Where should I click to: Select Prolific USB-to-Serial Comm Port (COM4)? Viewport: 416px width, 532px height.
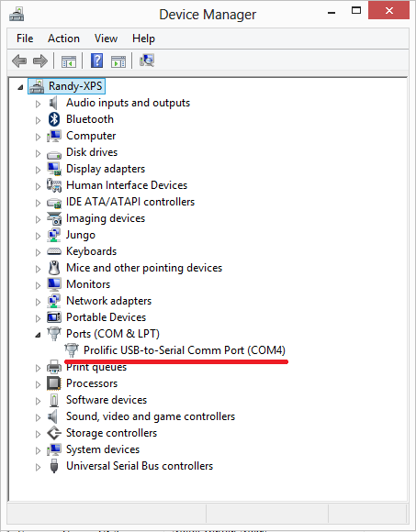[185, 350]
